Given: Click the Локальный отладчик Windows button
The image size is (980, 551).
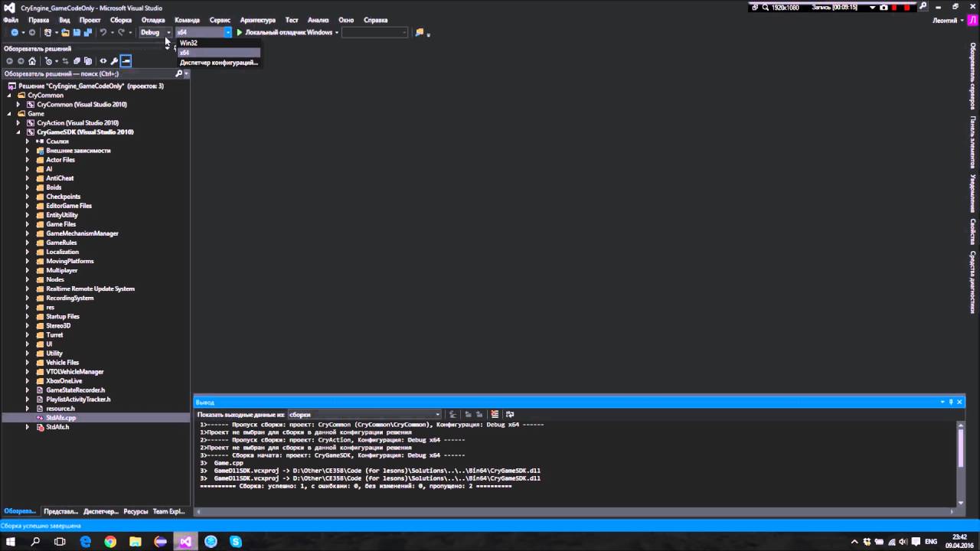Looking at the screenshot, I should pos(288,33).
